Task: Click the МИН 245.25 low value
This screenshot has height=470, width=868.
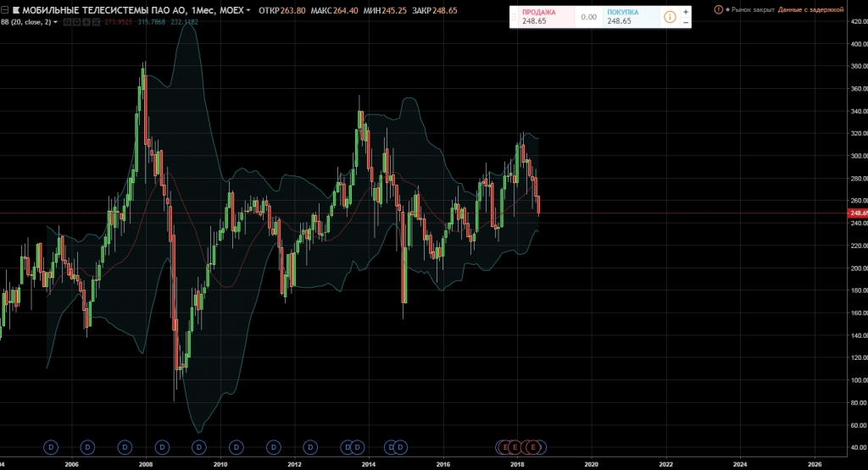Action: [385, 10]
